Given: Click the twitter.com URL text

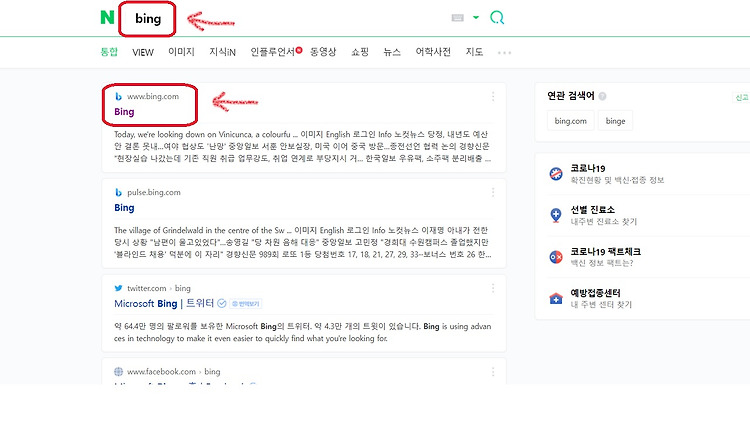Looking at the screenshot, I should click(146, 288).
